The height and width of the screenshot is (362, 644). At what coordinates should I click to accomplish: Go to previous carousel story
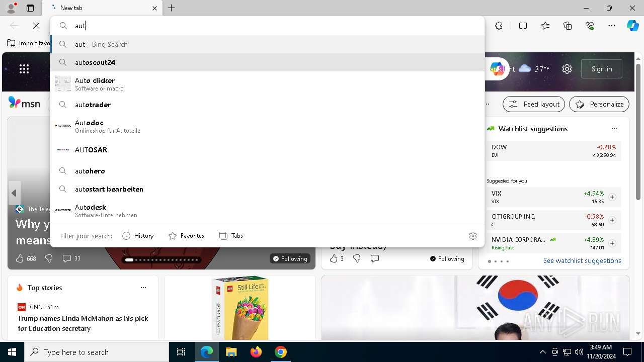coord(14,193)
